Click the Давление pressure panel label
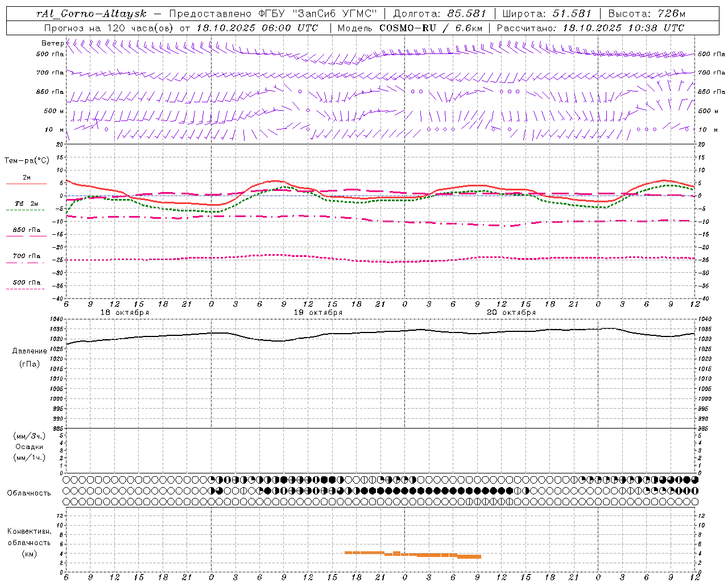The image size is (728, 582). pos(30,351)
